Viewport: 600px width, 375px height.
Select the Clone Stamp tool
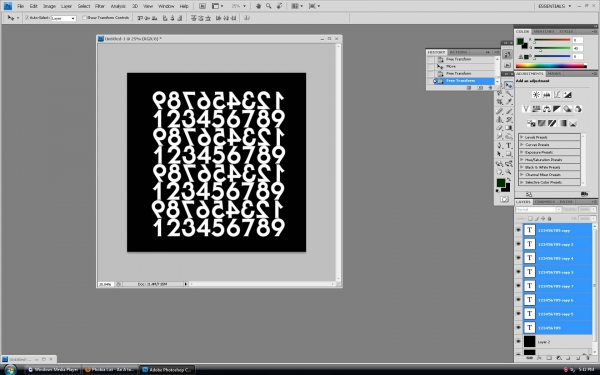click(500, 119)
